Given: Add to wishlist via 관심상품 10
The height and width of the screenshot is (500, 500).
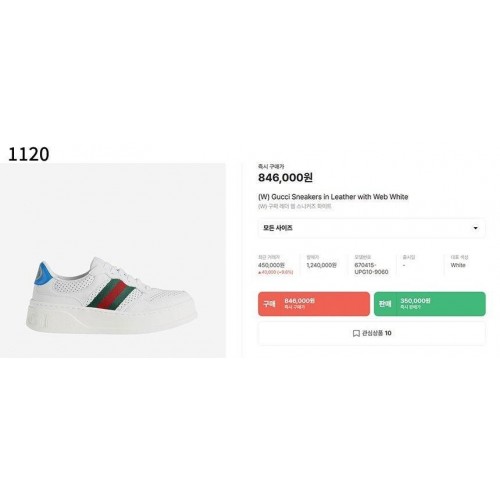Looking at the screenshot, I should pyautogui.click(x=372, y=333).
